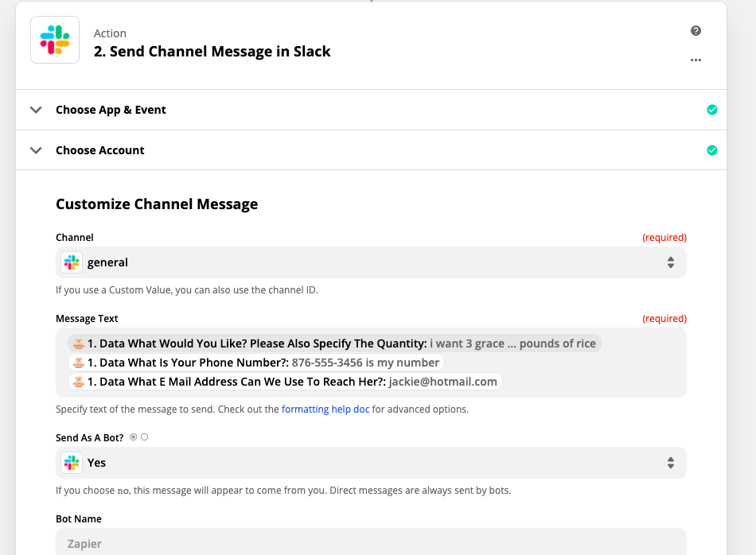The height and width of the screenshot is (555, 756).
Task: Click the large Slack logo in the header
Action: [x=55, y=40]
